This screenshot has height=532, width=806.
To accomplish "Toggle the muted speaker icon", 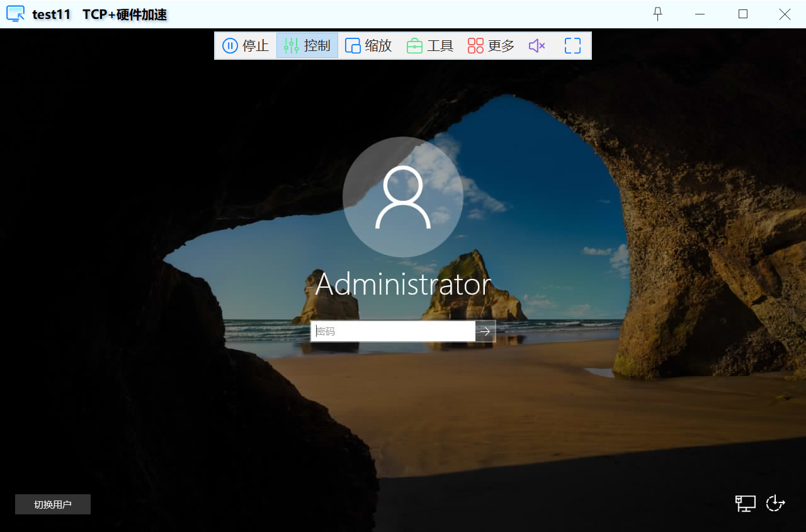I will 536,45.
